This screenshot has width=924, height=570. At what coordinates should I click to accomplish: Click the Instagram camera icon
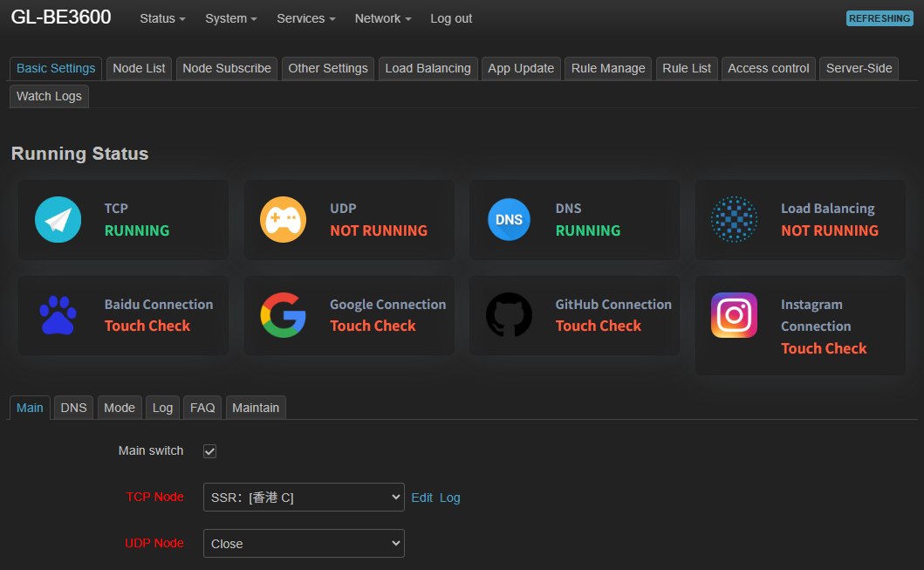point(734,315)
